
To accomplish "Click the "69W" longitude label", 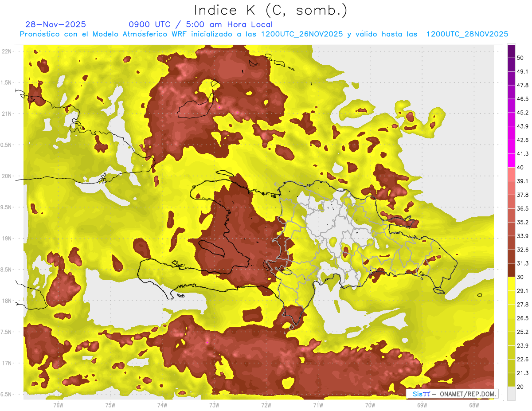I will (x=422, y=404).
